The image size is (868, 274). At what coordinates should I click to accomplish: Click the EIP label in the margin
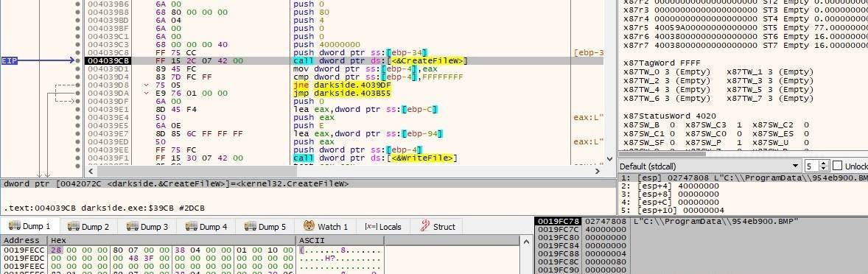tap(10, 60)
